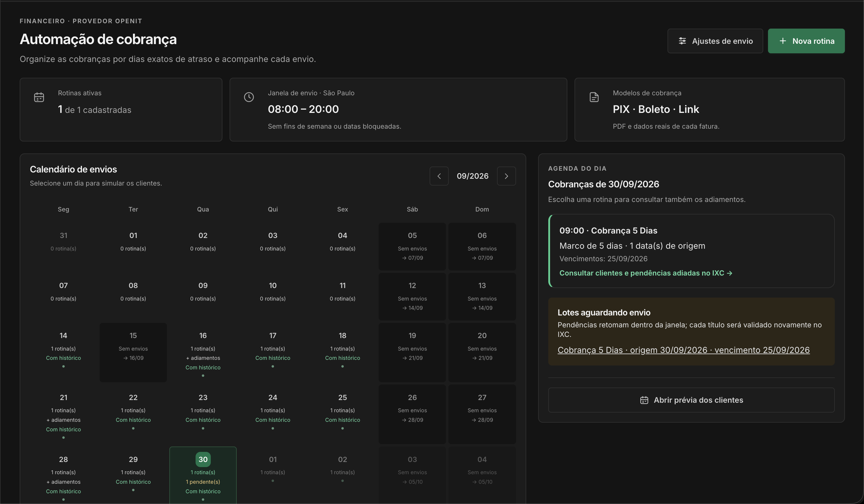Click the sliders icon in Ajustes de envio
The width and height of the screenshot is (864, 504).
click(682, 41)
